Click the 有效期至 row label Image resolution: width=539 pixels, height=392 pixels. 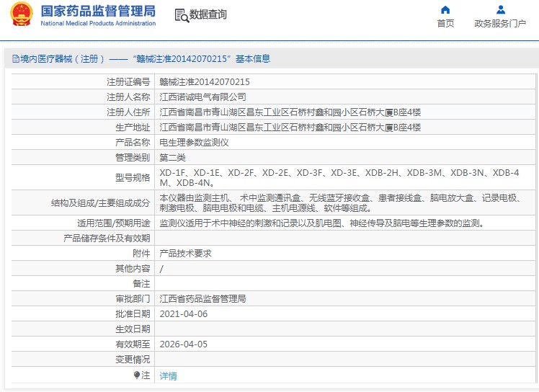(x=133, y=344)
